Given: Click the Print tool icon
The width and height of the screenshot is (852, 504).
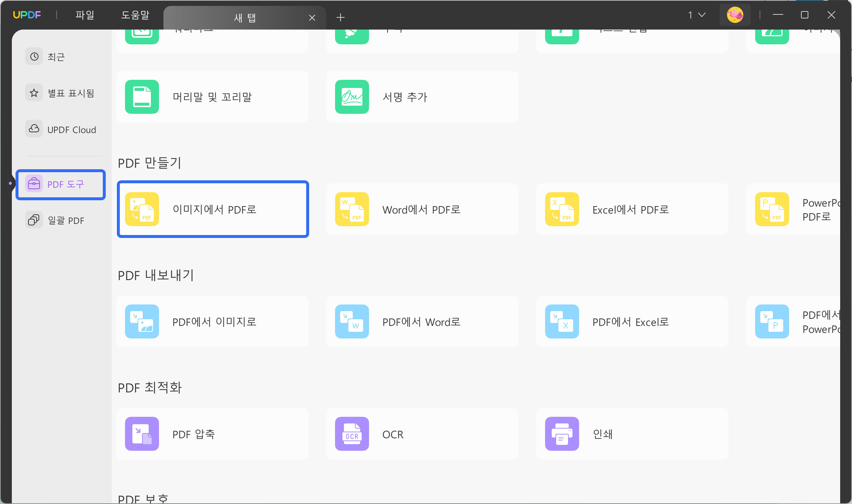Looking at the screenshot, I should [562, 434].
